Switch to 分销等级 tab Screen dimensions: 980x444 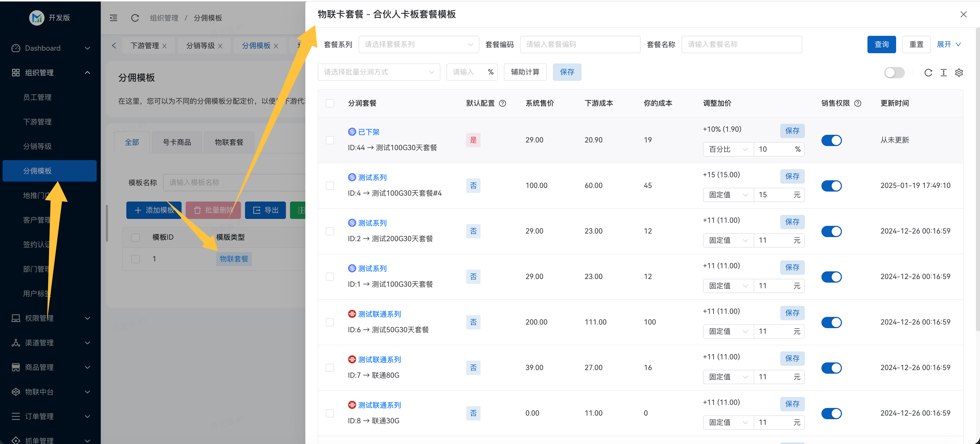coord(201,46)
